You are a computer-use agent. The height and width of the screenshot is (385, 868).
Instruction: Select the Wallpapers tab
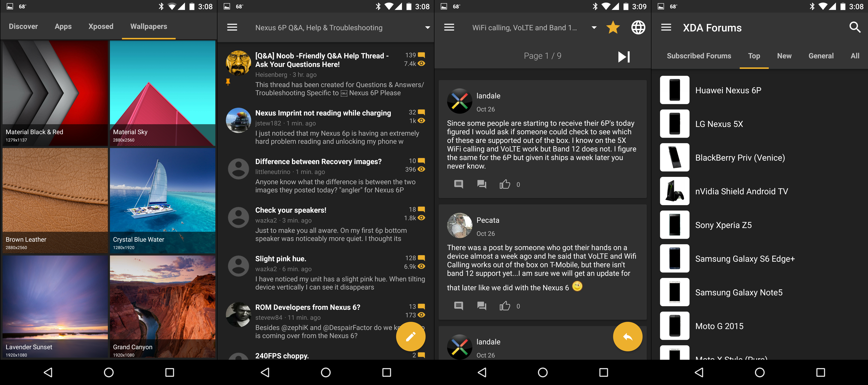(149, 26)
